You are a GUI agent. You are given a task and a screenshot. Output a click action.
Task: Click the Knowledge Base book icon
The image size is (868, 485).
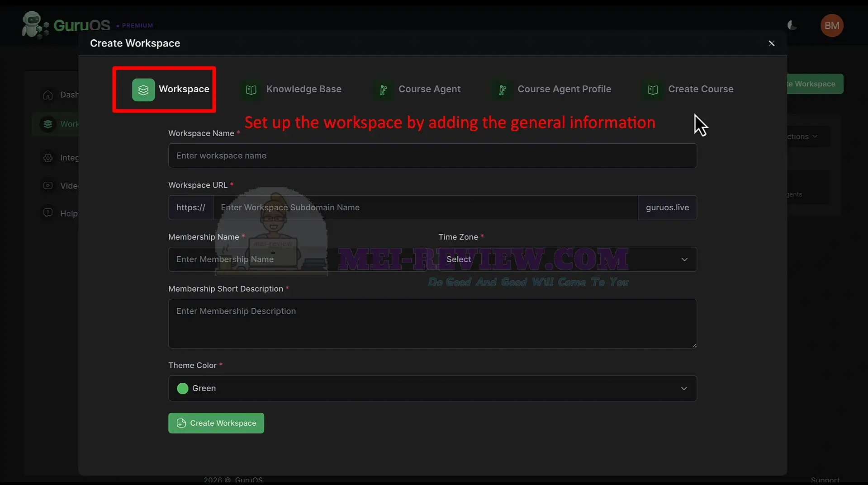251,90
